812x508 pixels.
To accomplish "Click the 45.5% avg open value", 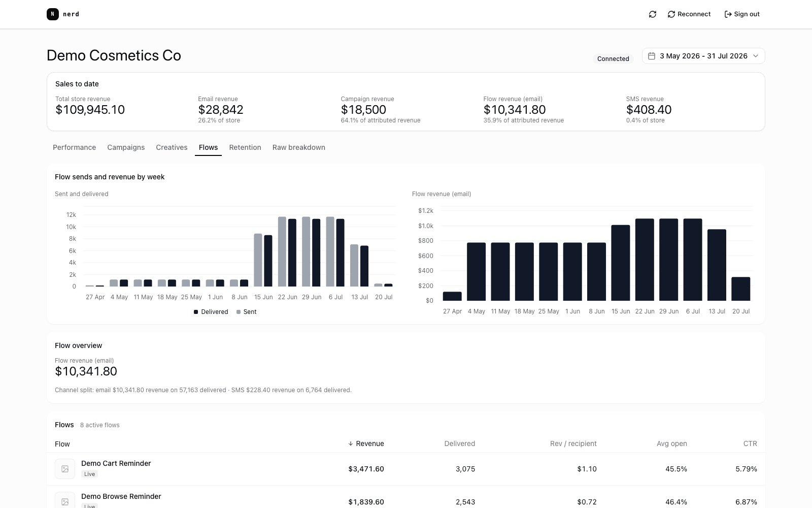I will pyautogui.click(x=676, y=469).
